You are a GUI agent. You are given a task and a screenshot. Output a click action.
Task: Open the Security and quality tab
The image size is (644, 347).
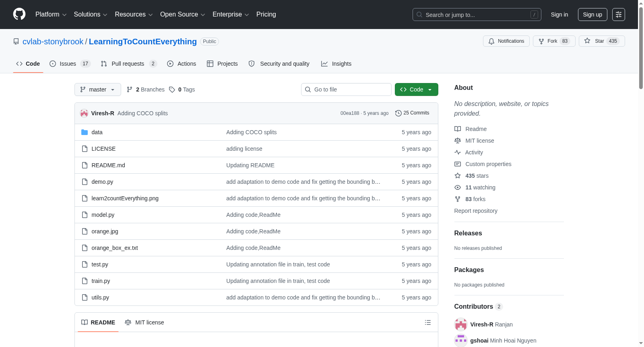click(279, 64)
